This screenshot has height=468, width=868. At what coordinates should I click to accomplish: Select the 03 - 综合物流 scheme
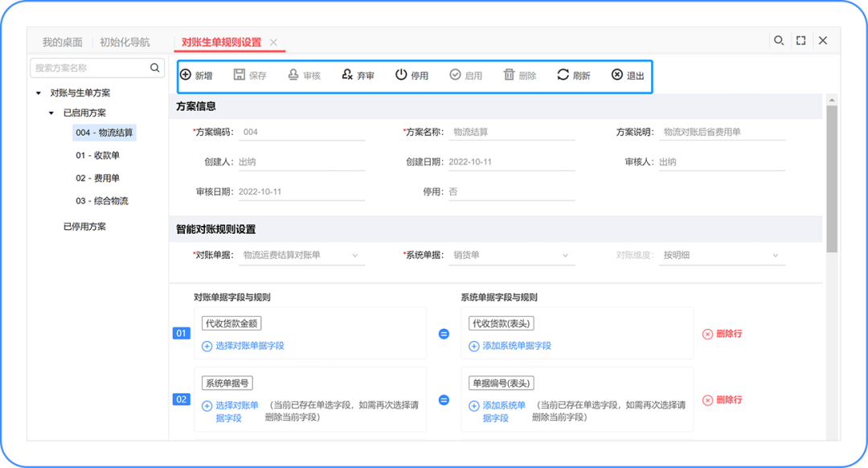102,200
